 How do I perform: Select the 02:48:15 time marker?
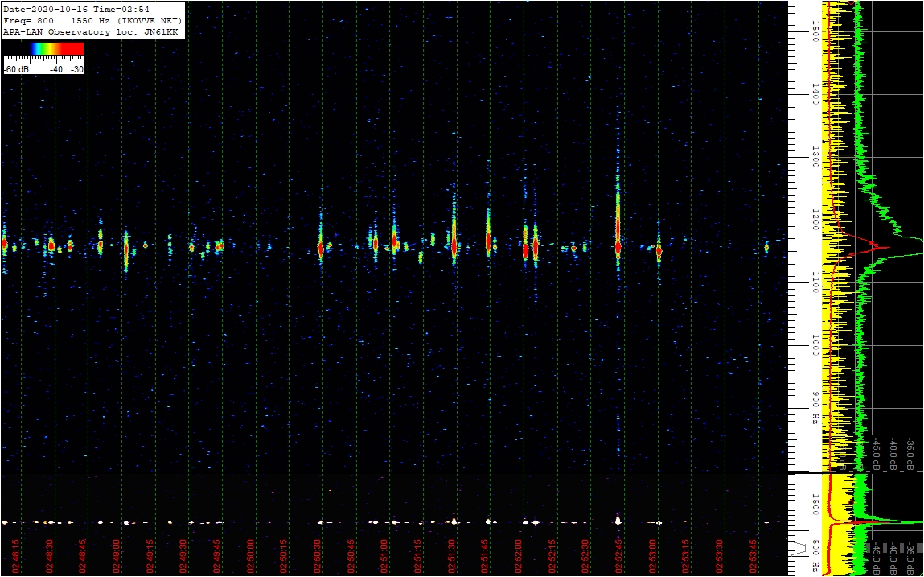(x=16, y=556)
